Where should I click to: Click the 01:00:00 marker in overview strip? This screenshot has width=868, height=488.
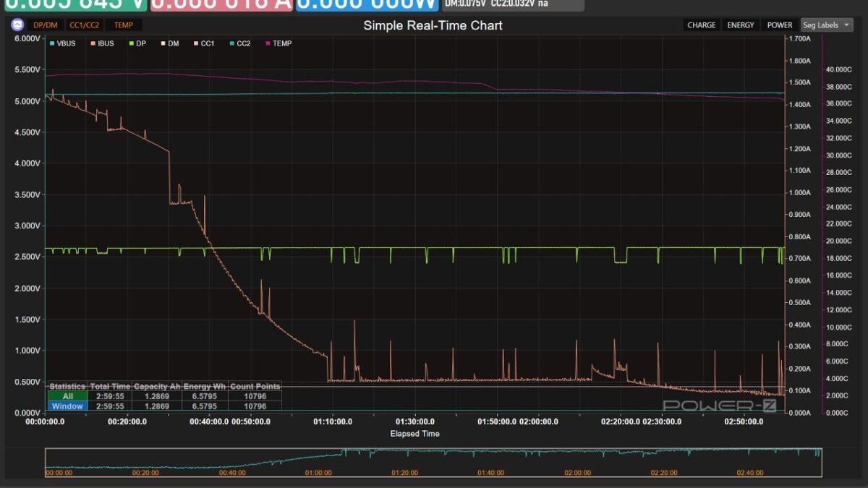click(318, 473)
